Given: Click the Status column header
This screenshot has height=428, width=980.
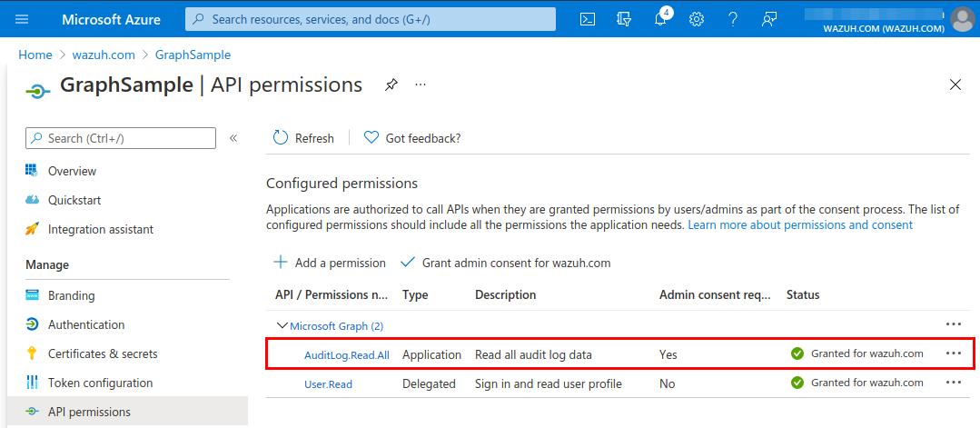Looking at the screenshot, I should (x=803, y=294).
